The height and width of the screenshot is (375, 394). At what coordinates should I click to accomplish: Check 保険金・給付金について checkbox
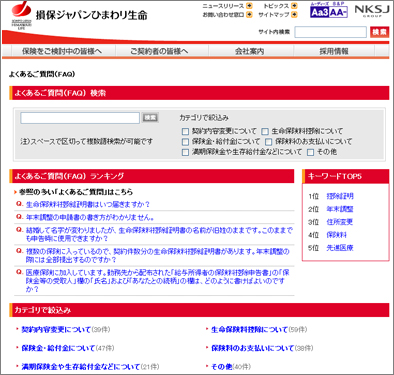click(185, 142)
